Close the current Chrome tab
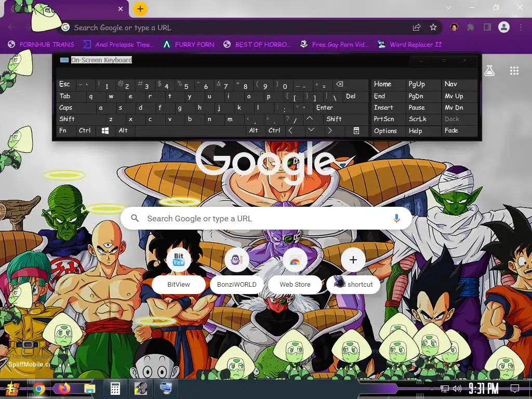532x399 pixels. (x=121, y=9)
